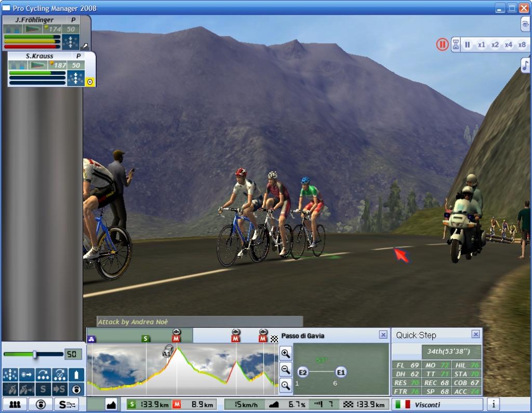Select group E1 on the gap map

point(341,372)
